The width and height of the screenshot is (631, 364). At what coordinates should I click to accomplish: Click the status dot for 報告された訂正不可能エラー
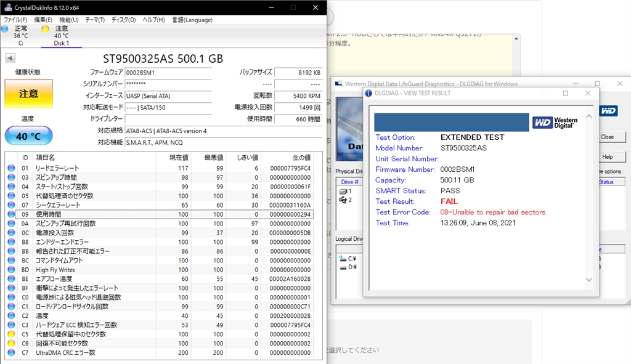click(11, 251)
